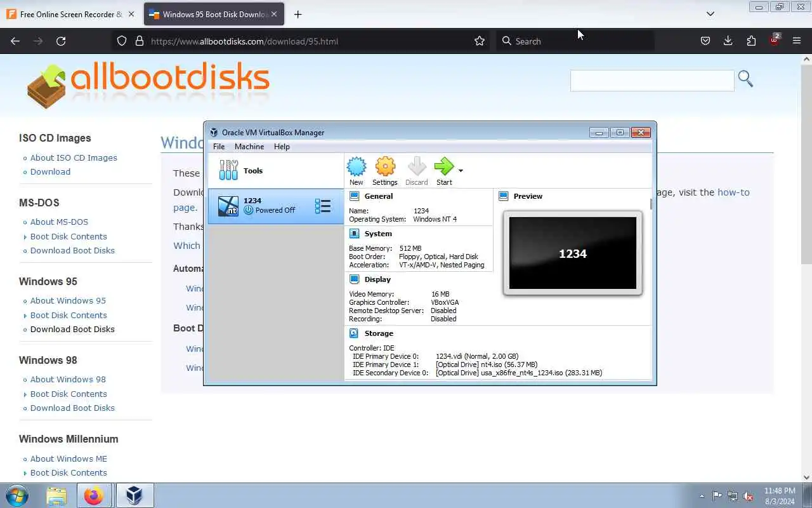812x508 pixels.
Task: Go back in Firefox
Action: (15, 41)
